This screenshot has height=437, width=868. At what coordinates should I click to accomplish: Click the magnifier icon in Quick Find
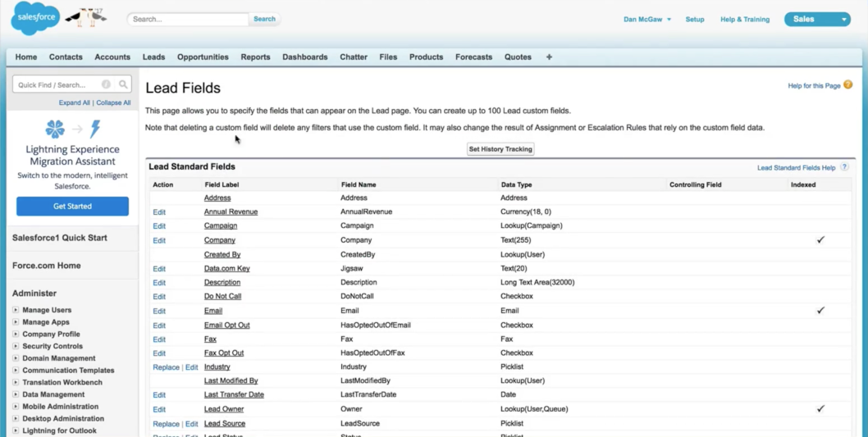coord(123,84)
